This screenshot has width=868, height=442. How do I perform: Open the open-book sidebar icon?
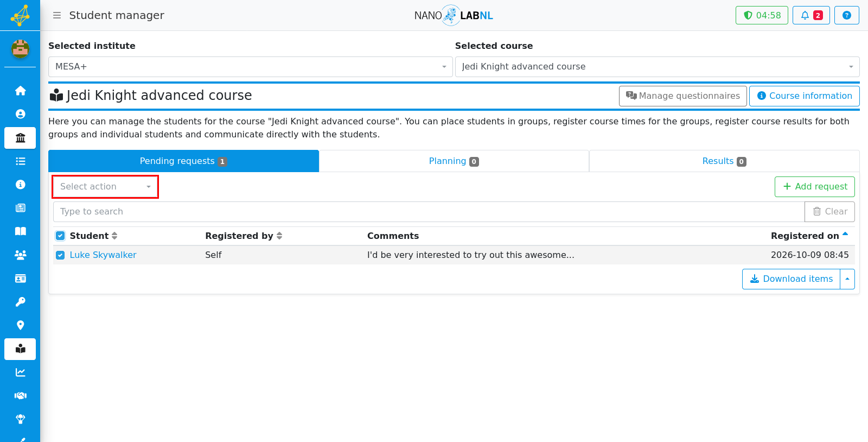21,231
